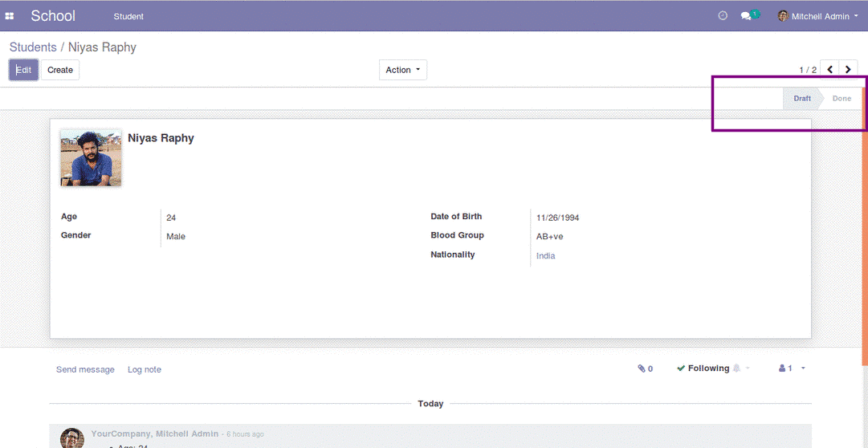Click the notification bell beside Following
Image resolution: width=868 pixels, height=448 pixels.
point(736,369)
